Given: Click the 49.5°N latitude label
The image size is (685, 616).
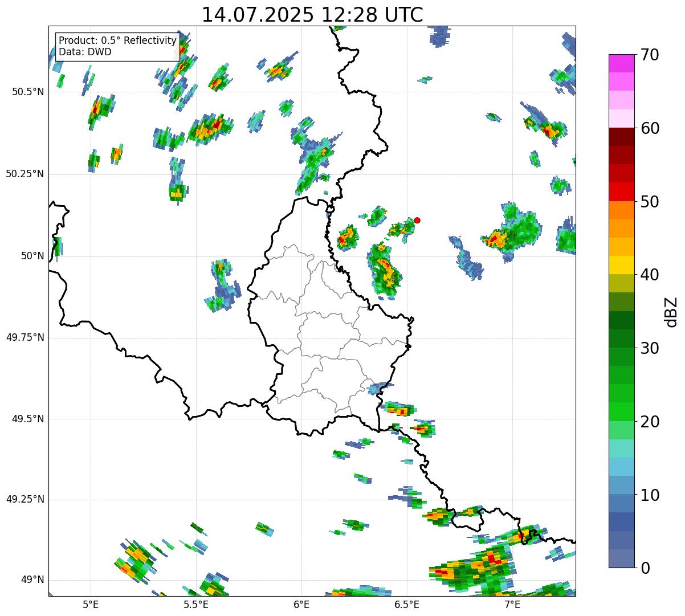Looking at the screenshot, I should (27, 419).
